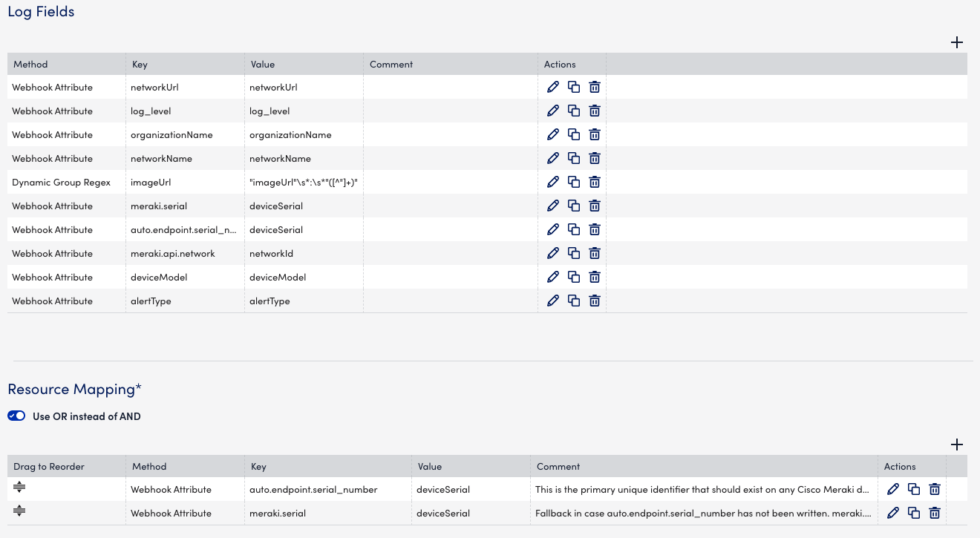The height and width of the screenshot is (538, 980).
Task: Add a new Resource Mapping entry
Action: [x=957, y=444]
